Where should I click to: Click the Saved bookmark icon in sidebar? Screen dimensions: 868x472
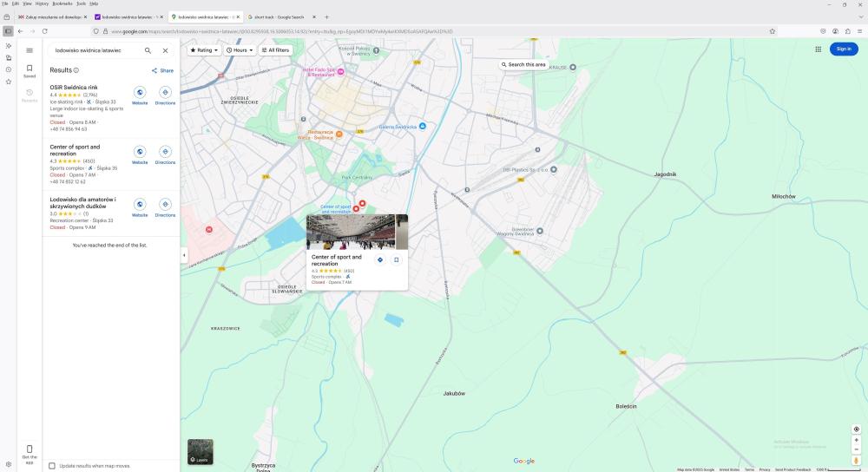pyautogui.click(x=30, y=69)
